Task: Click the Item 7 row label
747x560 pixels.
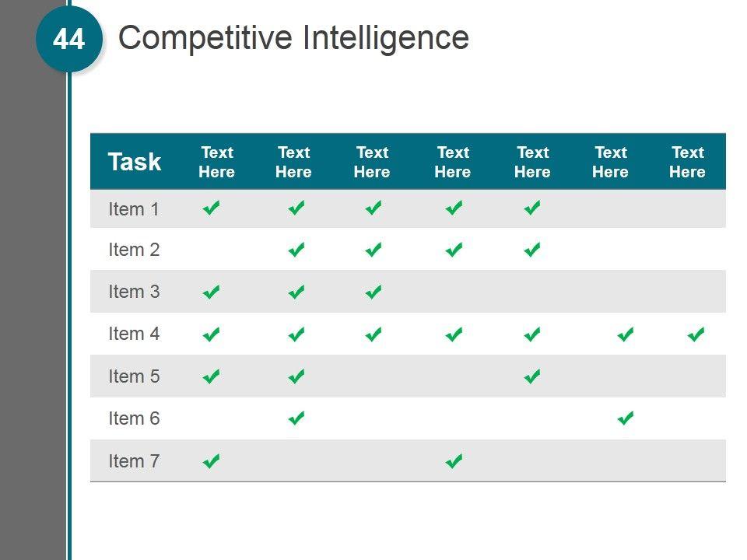Action: (134, 460)
